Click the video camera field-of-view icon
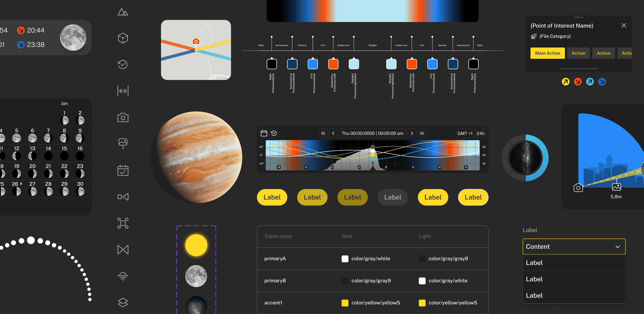 pyautogui.click(x=123, y=197)
